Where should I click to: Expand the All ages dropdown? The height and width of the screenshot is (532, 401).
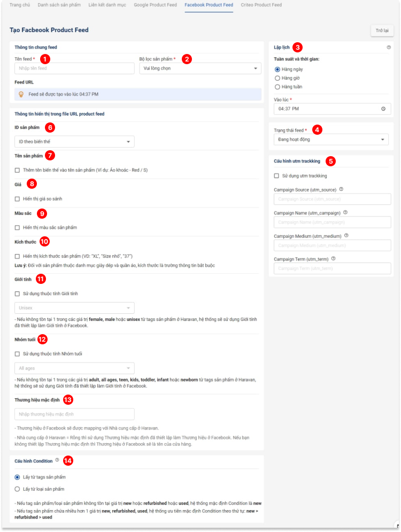coord(74,368)
